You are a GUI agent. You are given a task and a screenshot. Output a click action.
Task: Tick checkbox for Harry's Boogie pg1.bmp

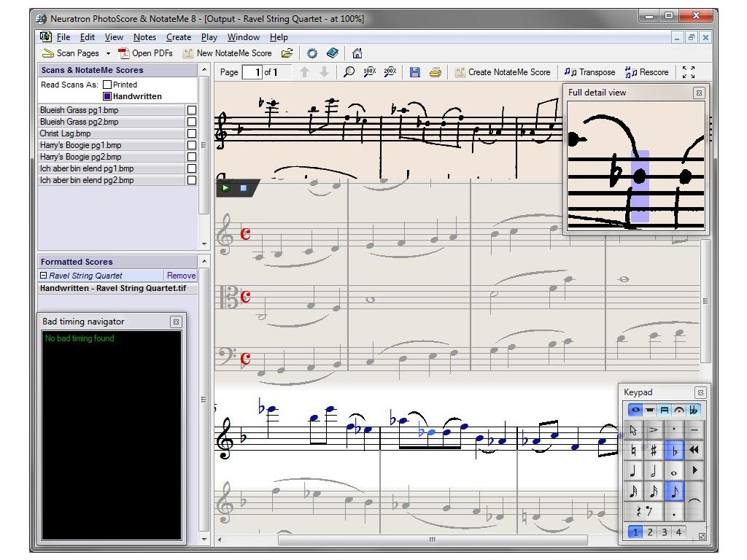192,145
